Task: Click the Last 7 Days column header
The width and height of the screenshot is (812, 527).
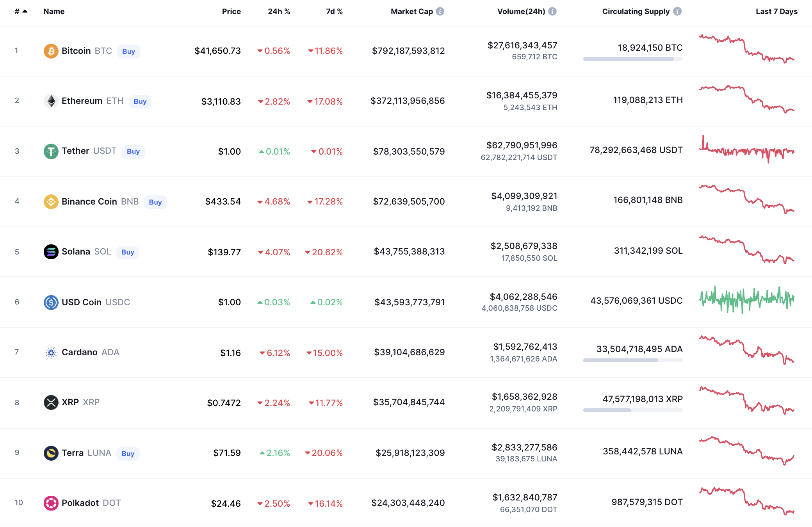Action: pos(776,11)
